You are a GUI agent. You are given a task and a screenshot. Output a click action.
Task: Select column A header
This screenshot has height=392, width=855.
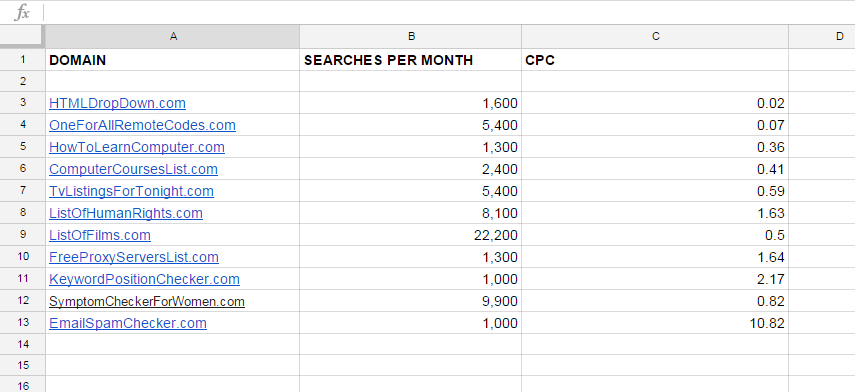coord(172,37)
